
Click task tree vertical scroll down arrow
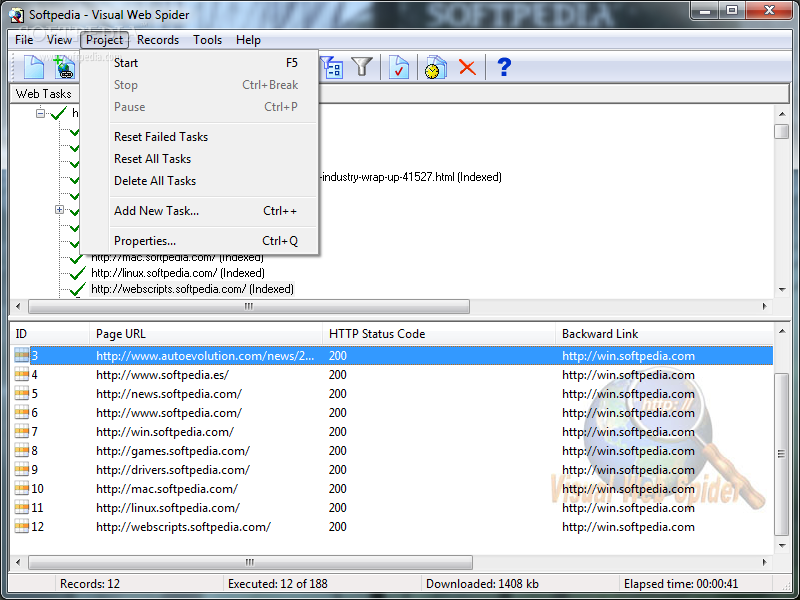[782, 290]
